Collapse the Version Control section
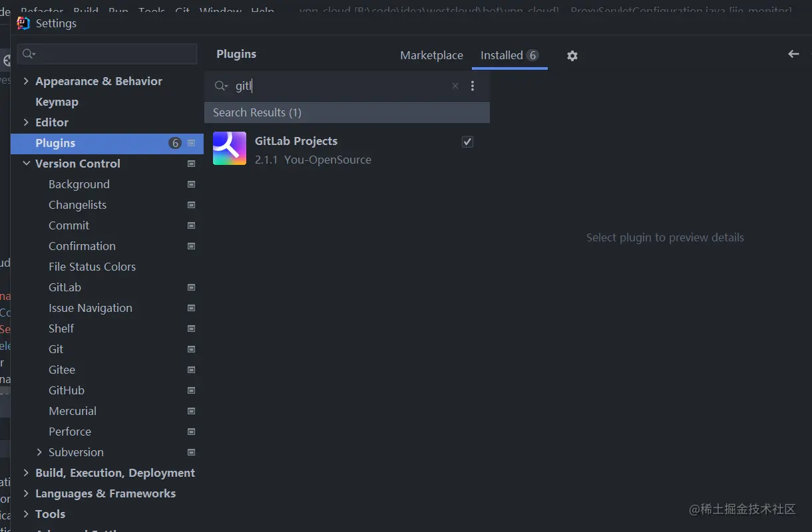Screen dimensions: 812x532 coord(26,163)
